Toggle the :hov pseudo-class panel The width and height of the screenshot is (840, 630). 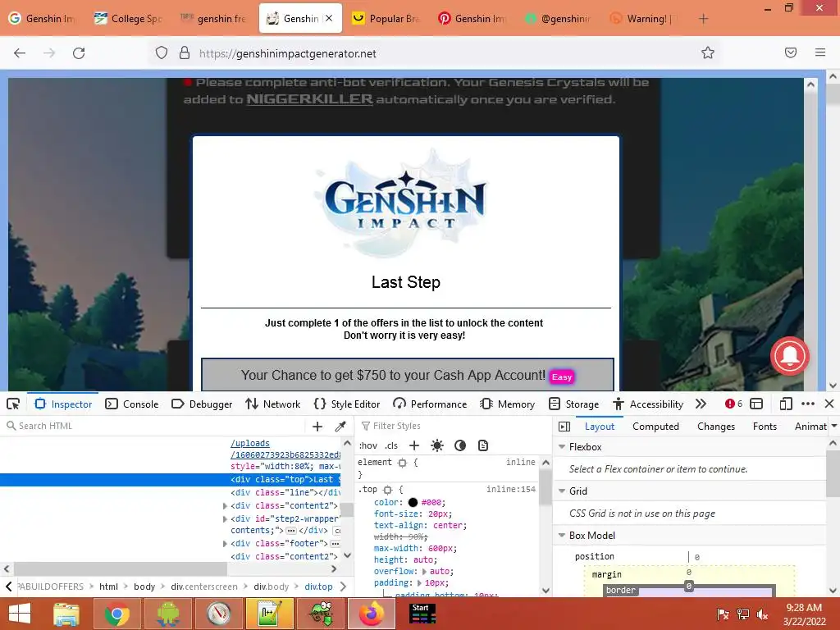[x=368, y=445]
